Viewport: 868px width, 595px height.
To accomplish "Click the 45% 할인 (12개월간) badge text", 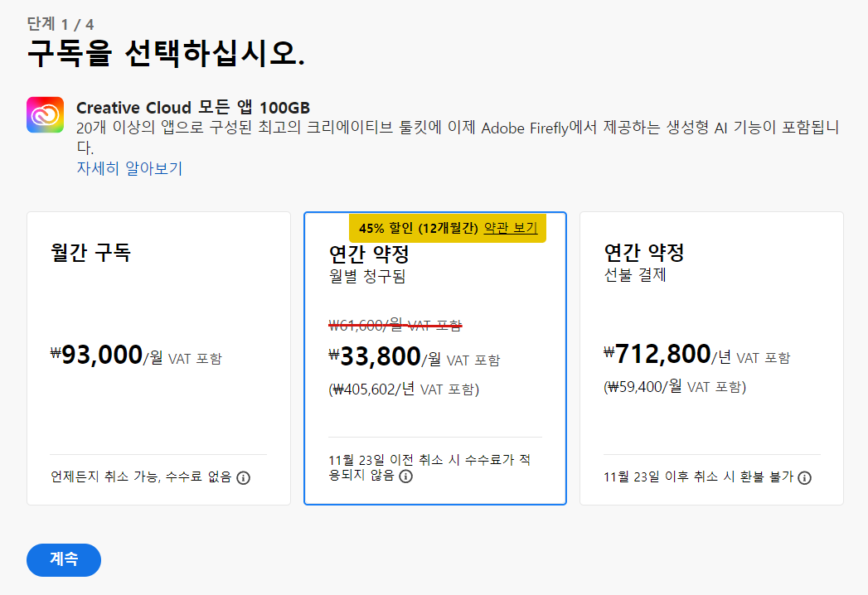I will coord(419,228).
